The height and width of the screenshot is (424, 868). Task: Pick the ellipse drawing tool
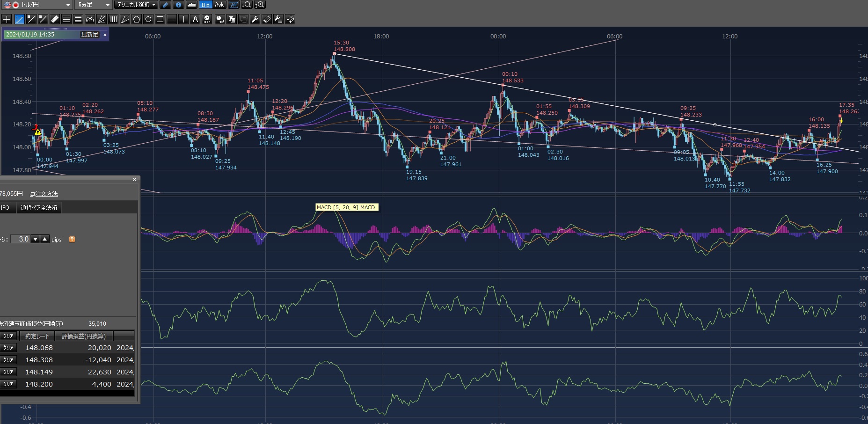[x=148, y=19]
